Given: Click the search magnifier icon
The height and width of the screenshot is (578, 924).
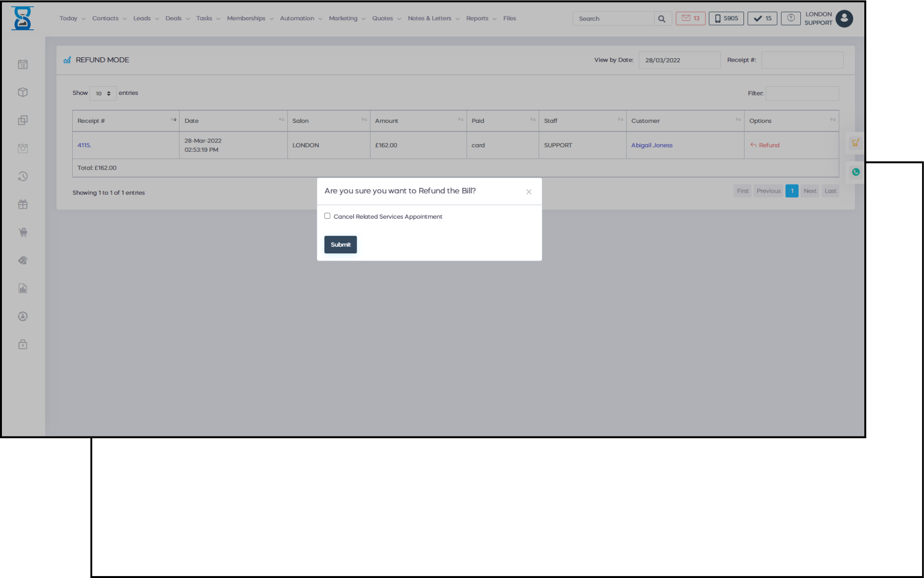Looking at the screenshot, I should coord(662,19).
